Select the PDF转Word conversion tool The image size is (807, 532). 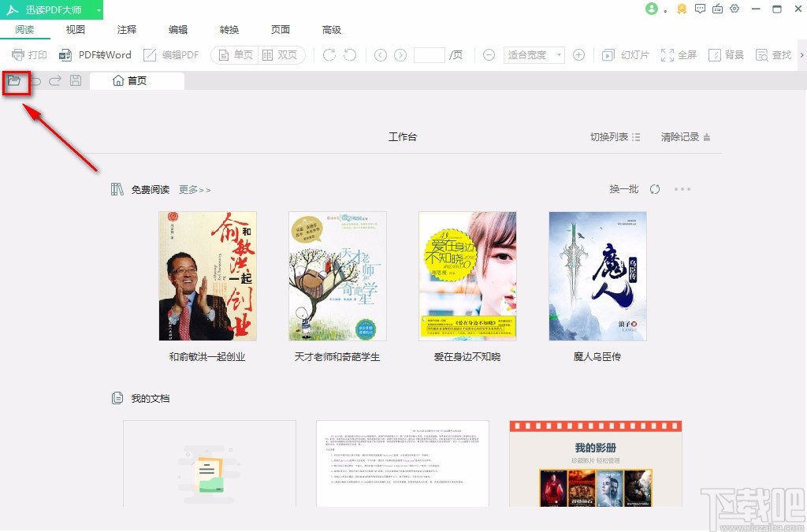tap(95, 54)
